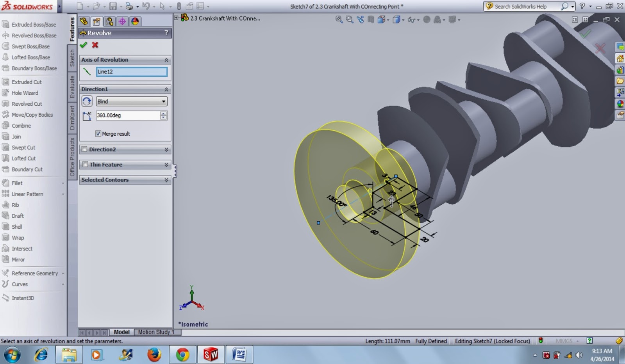Enable the Direction2 option
The width and height of the screenshot is (625, 364).
coord(85,149)
